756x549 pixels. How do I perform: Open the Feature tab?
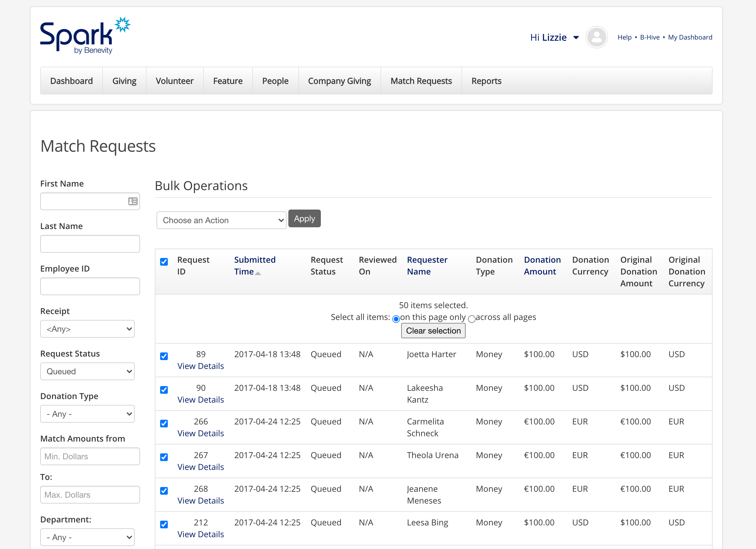[228, 81]
